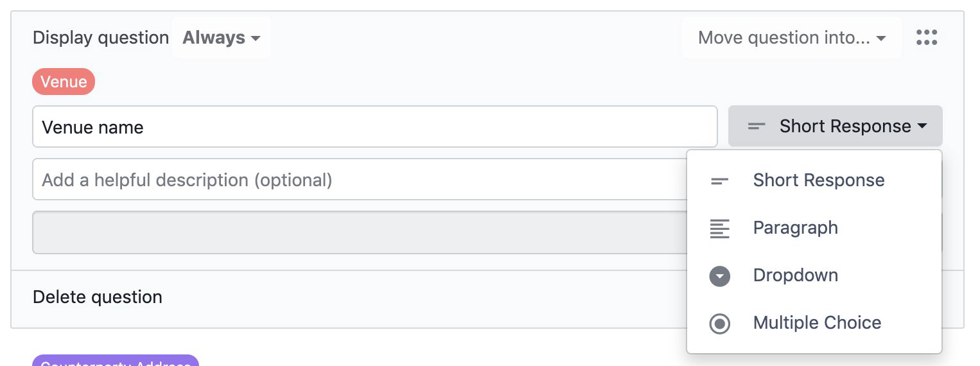Select Short Response from the list
Screen dimensions: 980x366
[814, 180]
